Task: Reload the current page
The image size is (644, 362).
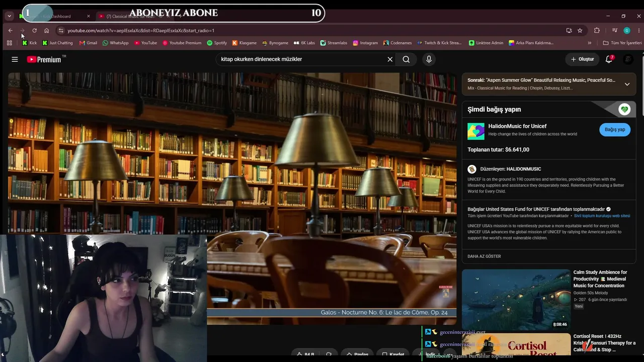Action: coord(34,30)
